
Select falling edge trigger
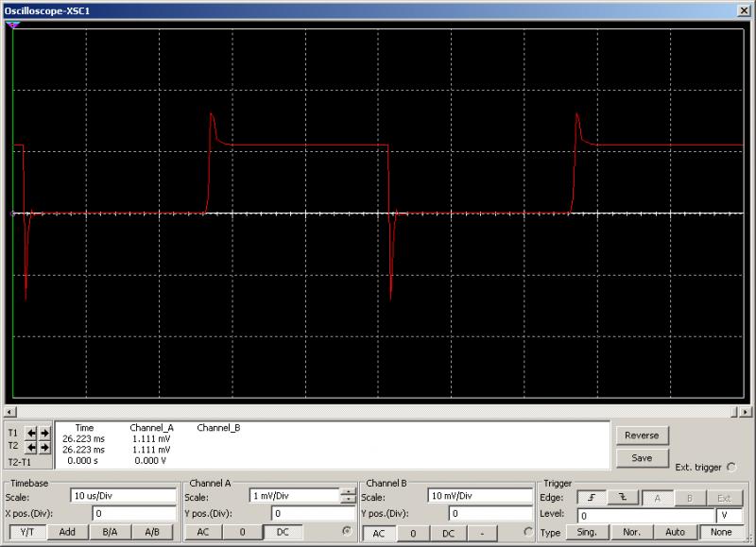pos(623,498)
